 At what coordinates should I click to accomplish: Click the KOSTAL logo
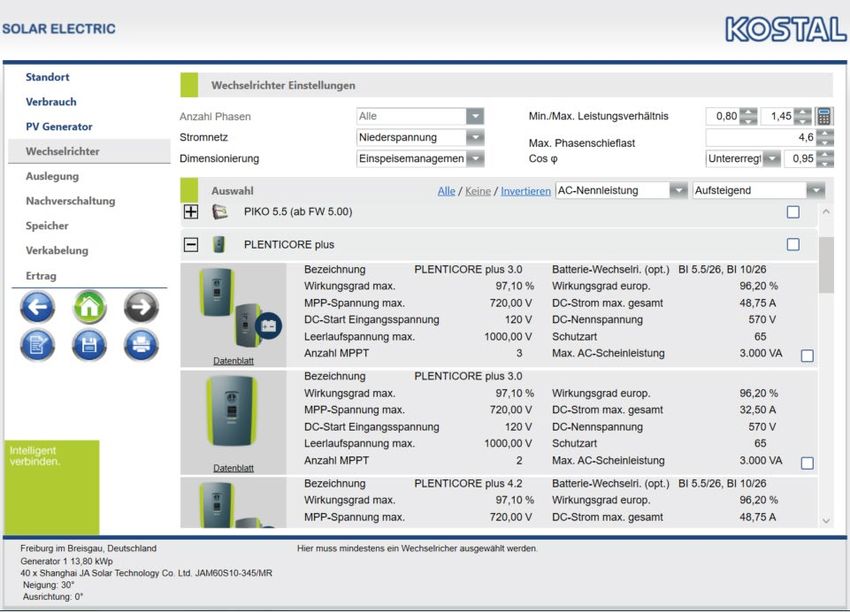(785, 29)
